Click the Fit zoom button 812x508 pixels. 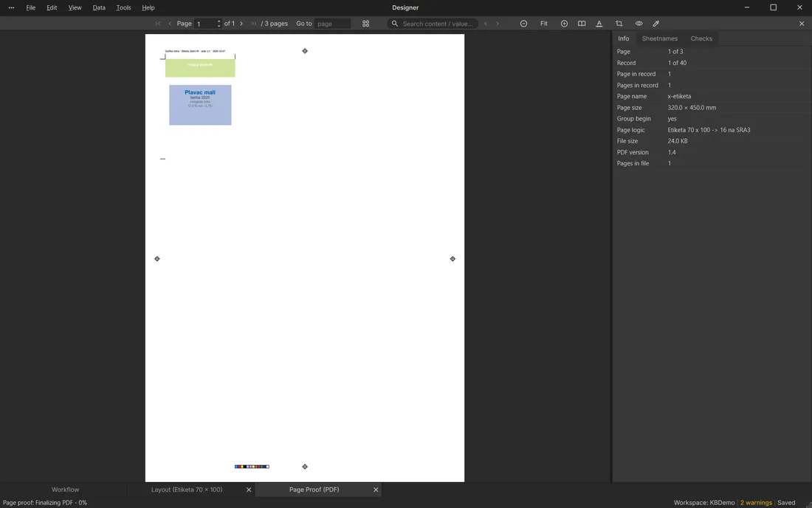point(544,24)
